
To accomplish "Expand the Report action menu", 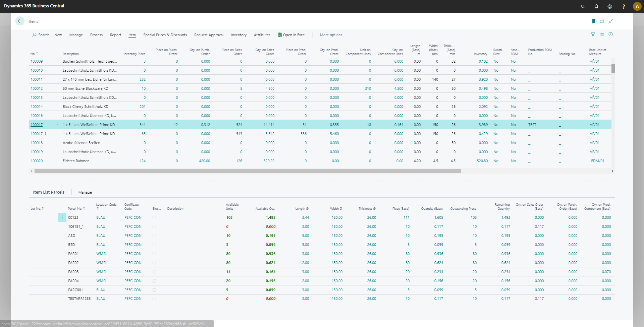I will tap(115, 35).
